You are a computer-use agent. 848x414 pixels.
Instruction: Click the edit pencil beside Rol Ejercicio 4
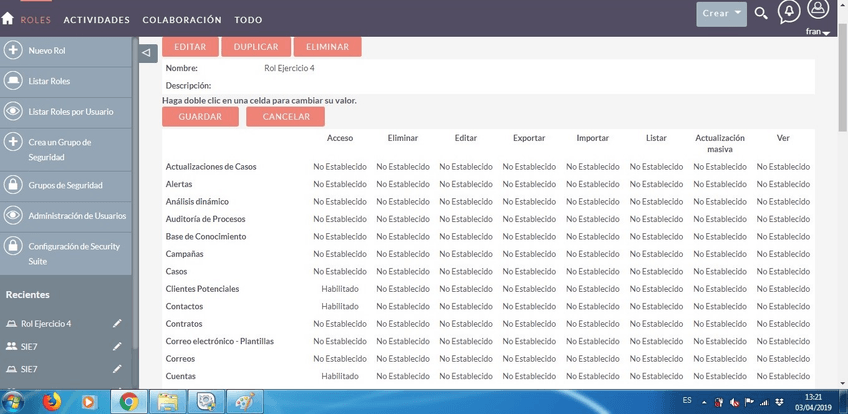click(117, 324)
